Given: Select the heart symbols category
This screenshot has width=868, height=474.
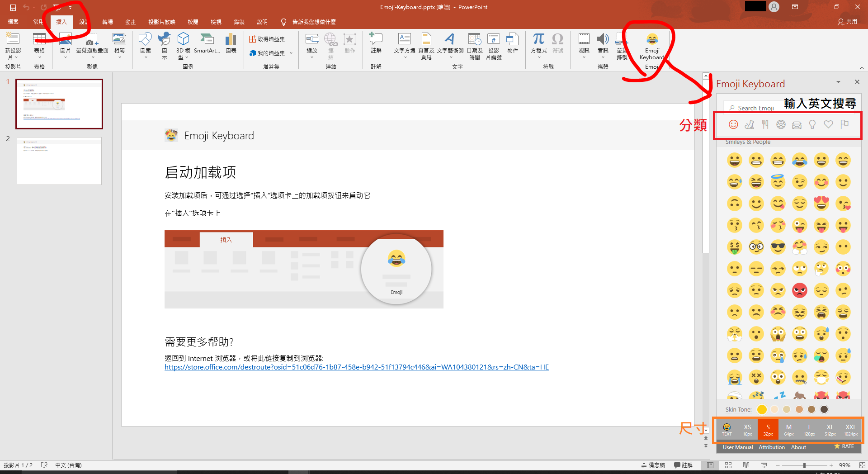Looking at the screenshot, I should [828, 124].
